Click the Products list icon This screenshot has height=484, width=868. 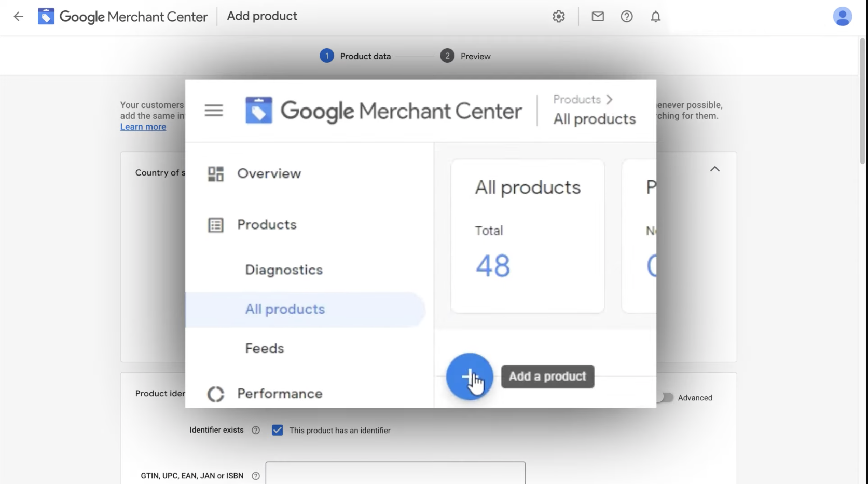tap(216, 225)
